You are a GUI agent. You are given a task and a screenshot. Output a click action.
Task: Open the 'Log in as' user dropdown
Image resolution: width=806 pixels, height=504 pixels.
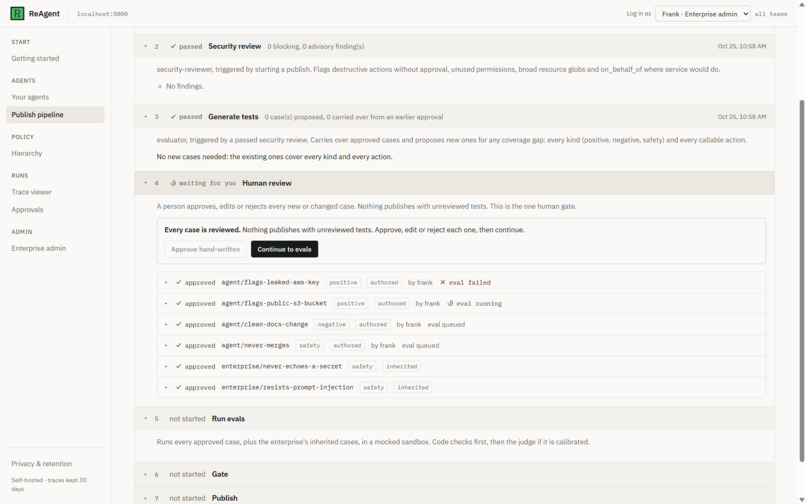point(702,14)
